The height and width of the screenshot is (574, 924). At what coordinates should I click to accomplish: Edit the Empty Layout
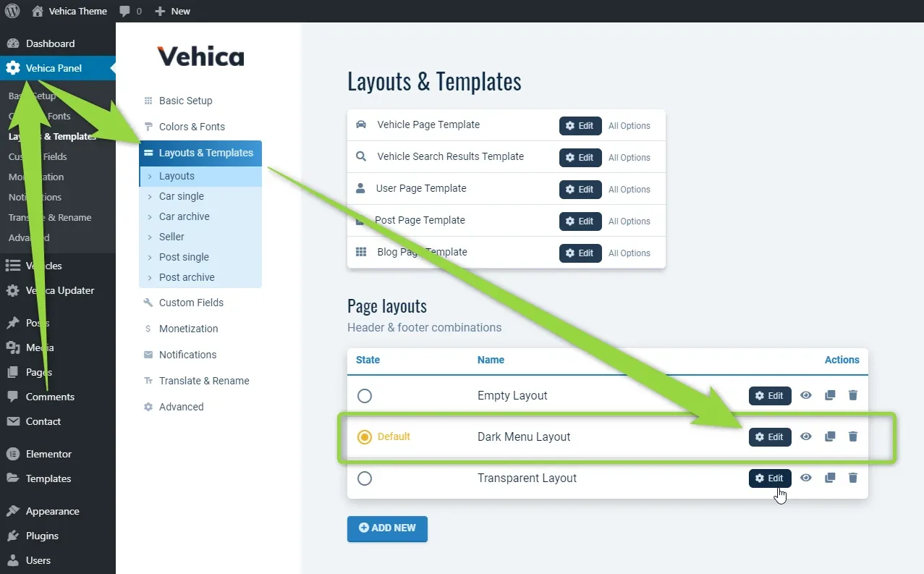point(770,396)
